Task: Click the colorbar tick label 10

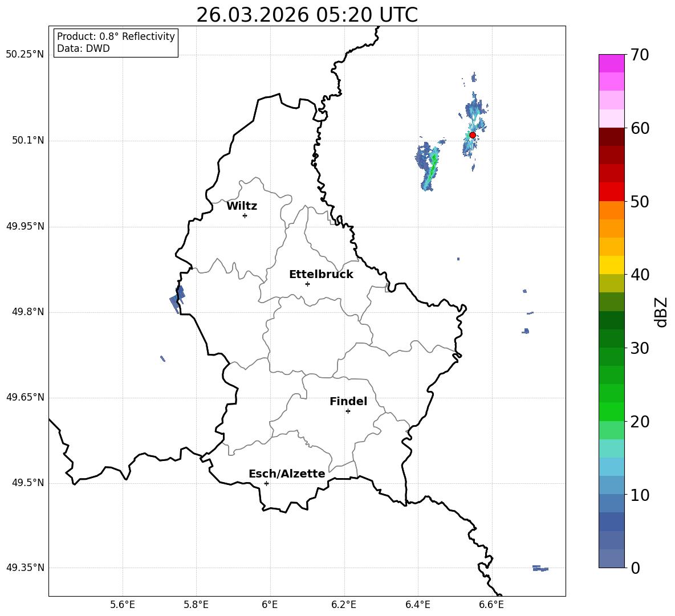Action: pos(640,495)
